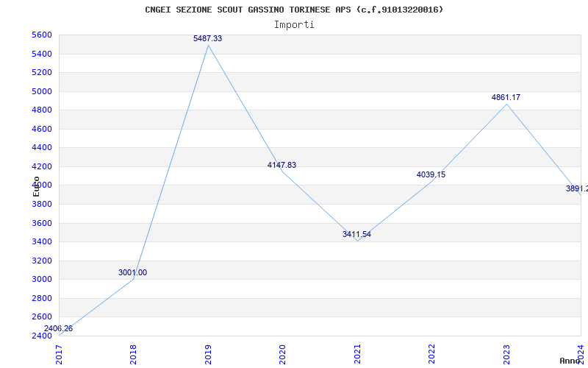Select the 2406.26 data label
The width and height of the screenshot is (588, 368).
tap(58, 328)
